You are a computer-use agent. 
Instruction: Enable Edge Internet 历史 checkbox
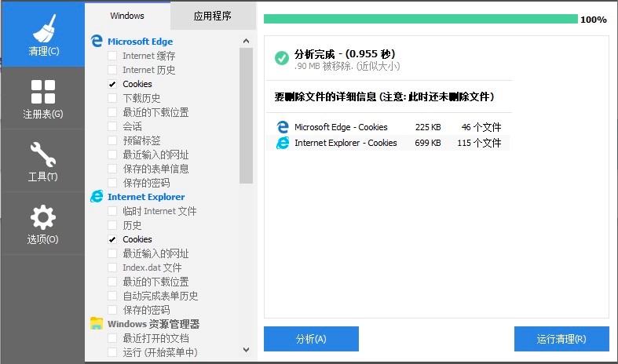coord(112,70)
